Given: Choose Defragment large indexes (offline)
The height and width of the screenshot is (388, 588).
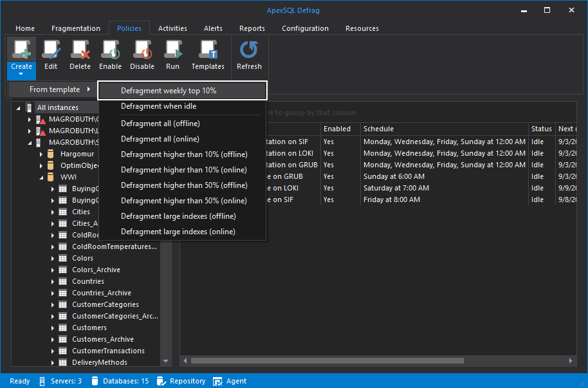Looking at the screenshot, I should point(182,216).
